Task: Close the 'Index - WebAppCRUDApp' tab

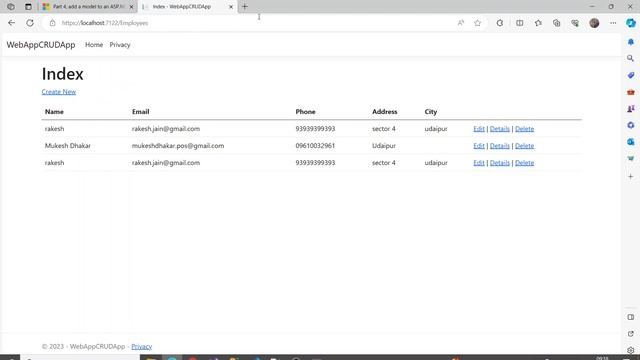Action: click(231, 7)
